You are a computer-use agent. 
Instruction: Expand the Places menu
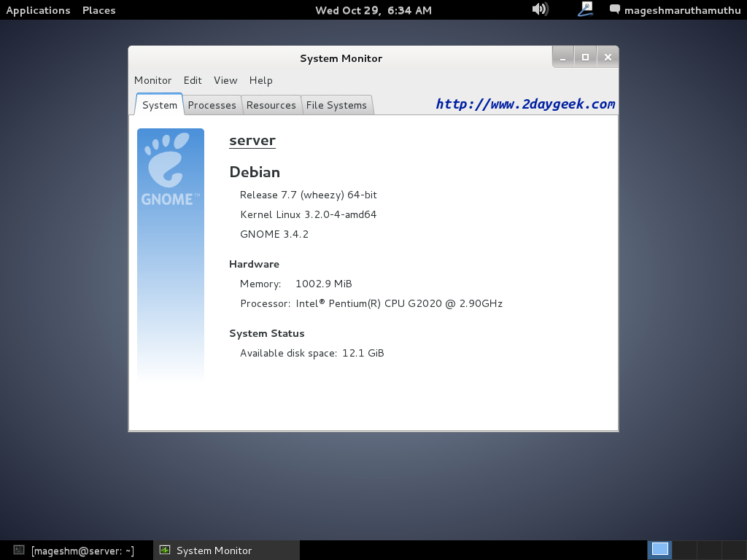click(98, 10)
